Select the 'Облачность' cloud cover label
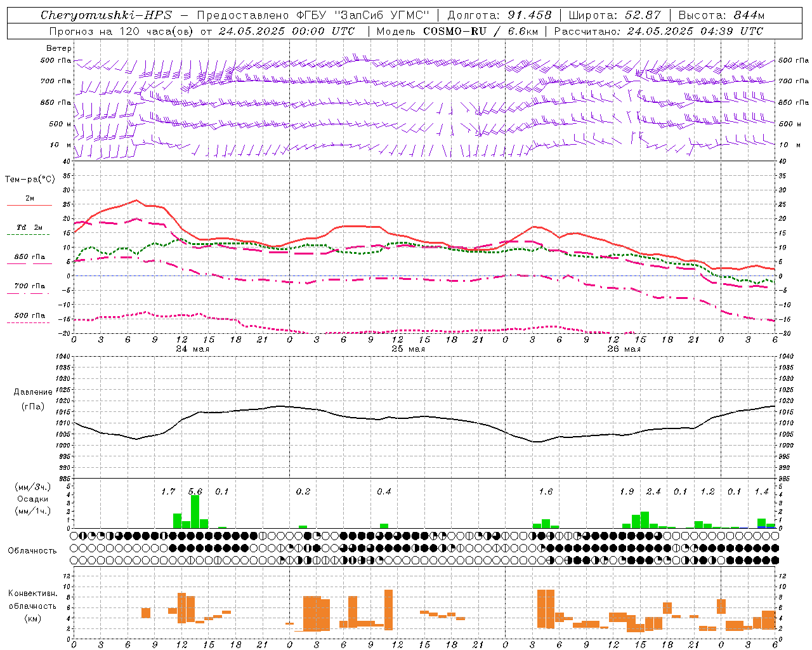812x650 pixels. click(32, 551)
